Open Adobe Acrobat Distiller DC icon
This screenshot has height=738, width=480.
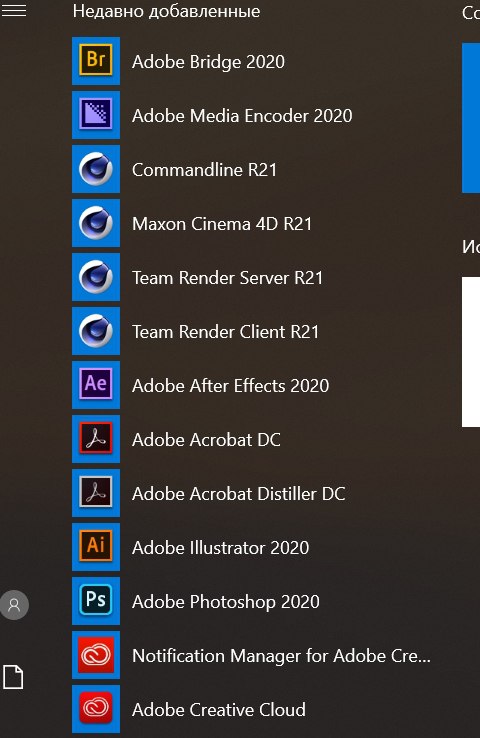coord(96,493)
